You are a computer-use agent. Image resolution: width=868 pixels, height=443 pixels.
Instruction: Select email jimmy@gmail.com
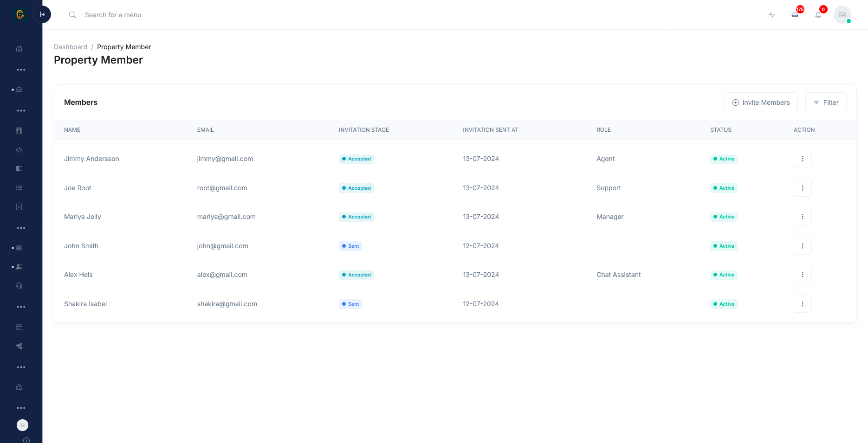tap(225, 159)
